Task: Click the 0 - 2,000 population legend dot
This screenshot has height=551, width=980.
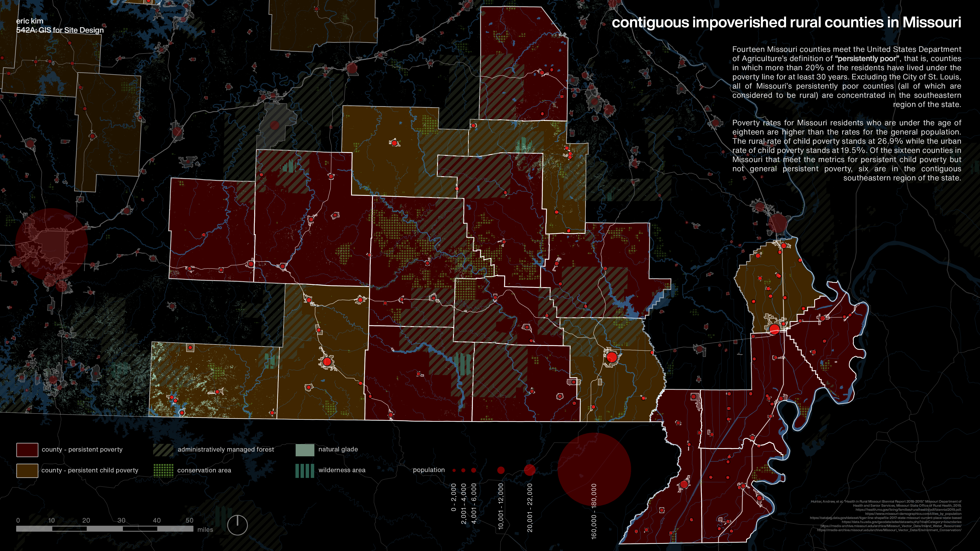Action: pos(454,470)
